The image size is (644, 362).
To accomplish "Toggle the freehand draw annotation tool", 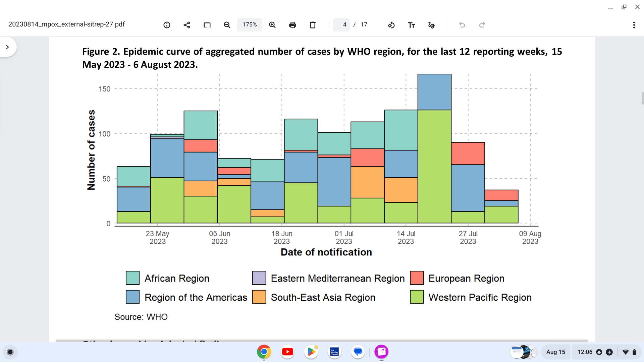I will [431, 25].
